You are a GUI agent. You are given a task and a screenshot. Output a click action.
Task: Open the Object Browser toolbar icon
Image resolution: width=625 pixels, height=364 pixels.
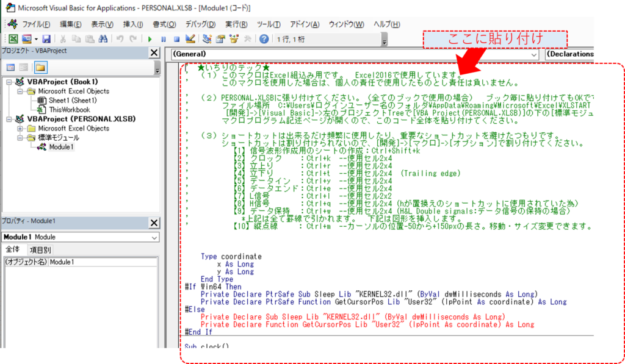click(234, 38)
